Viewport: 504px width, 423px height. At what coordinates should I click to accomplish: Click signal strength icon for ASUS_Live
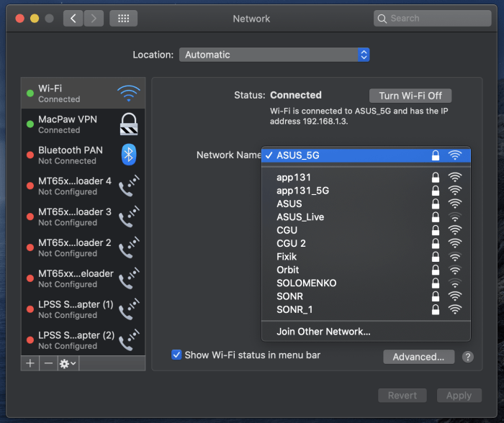coord(455,217)
